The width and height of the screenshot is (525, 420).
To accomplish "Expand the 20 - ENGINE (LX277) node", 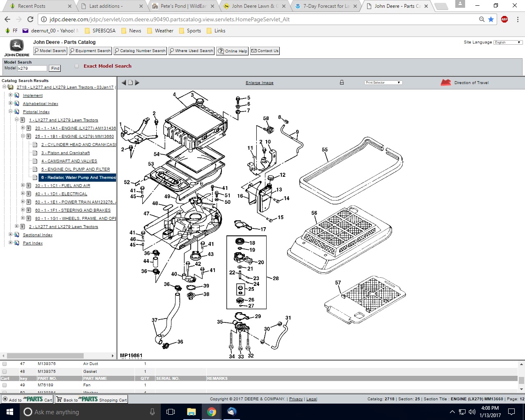I will pos(23,128).
